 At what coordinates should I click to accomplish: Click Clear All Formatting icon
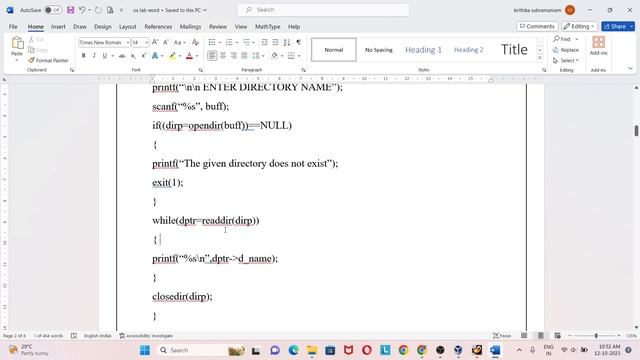[x=196, y=42]
